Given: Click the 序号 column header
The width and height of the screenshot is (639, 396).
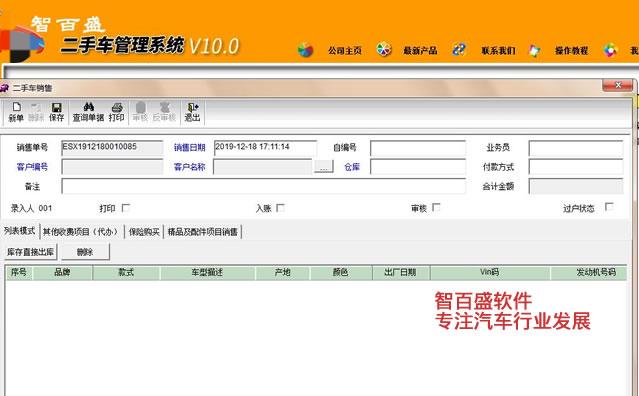Looking at the screenshot, I should (x=19, y=273).
